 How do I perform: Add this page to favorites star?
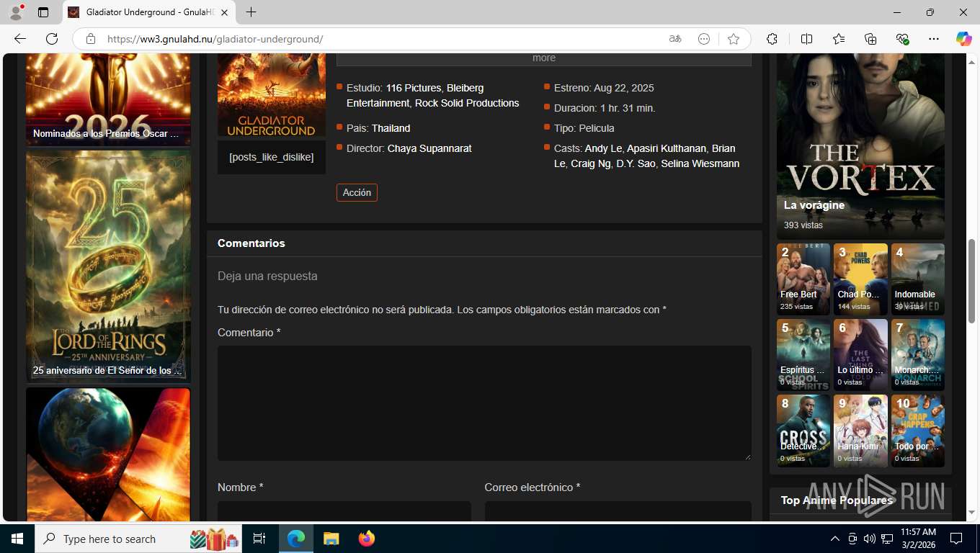click(734, 39)
